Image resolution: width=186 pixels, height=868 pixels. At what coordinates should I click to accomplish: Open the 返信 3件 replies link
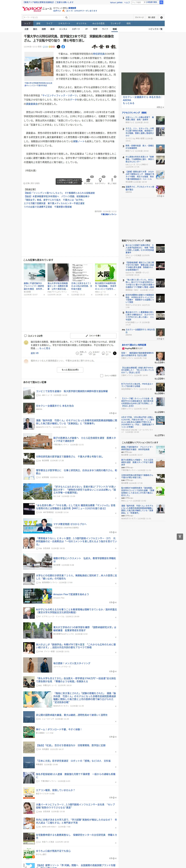34,353
